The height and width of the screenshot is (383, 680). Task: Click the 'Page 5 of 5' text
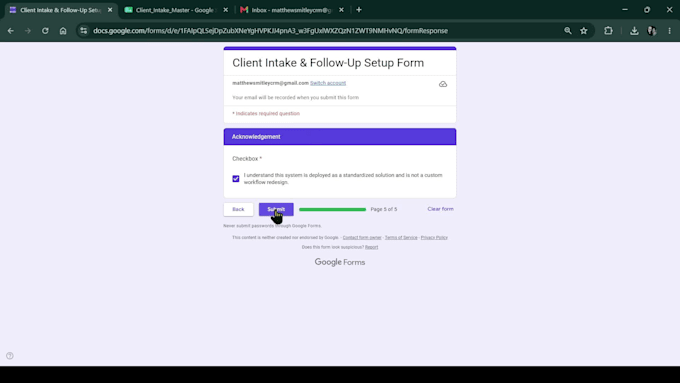(383, 209)
